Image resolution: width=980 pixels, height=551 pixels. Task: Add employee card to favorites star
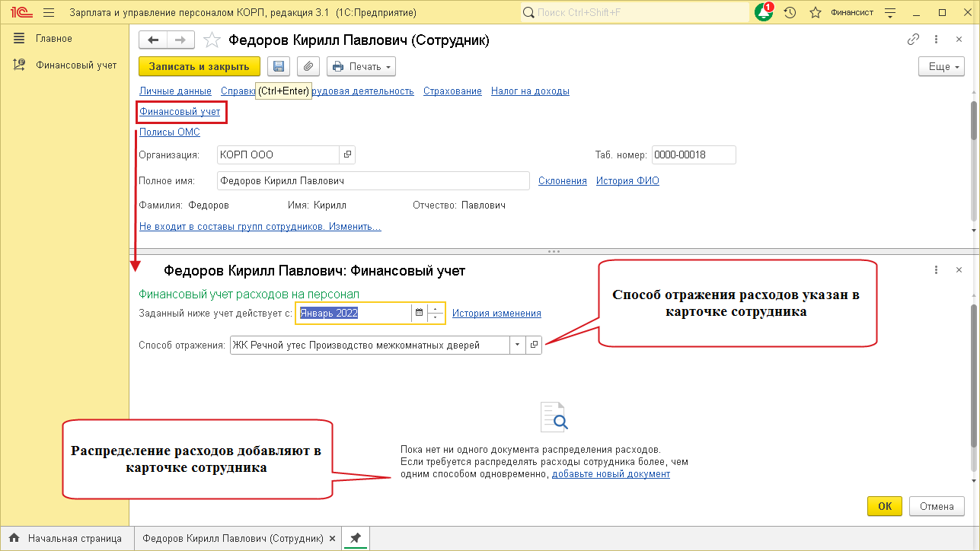pyautogui.click(x=212, y=40)
